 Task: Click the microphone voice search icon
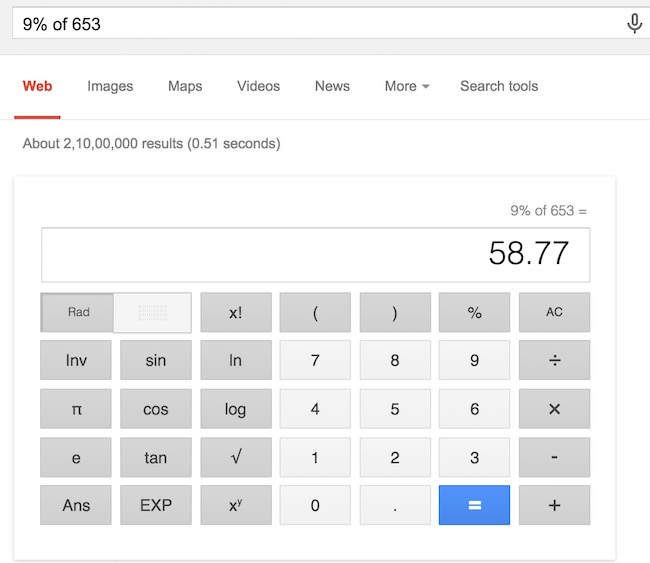coord(634,23)
